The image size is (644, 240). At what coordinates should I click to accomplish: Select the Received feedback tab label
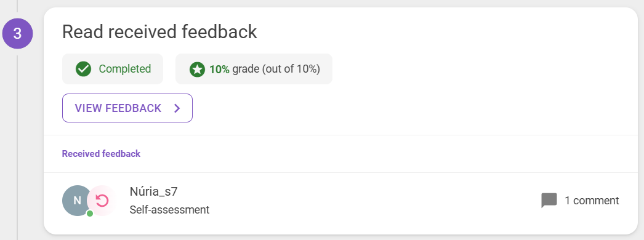(x=101, y=154)
